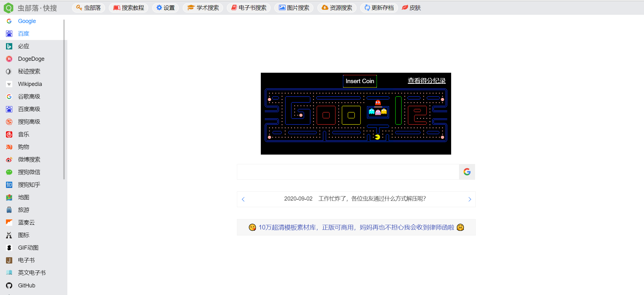Switch to 学术搜索 mode
644x295 pixels.
pyautogui.click(x=203, y=8)
